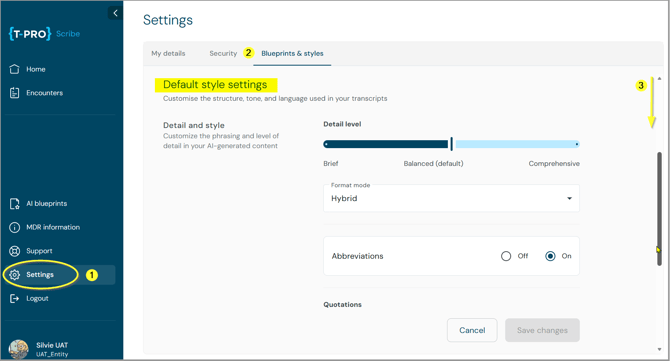Click the Silvie UAT user name

[52, 345]
